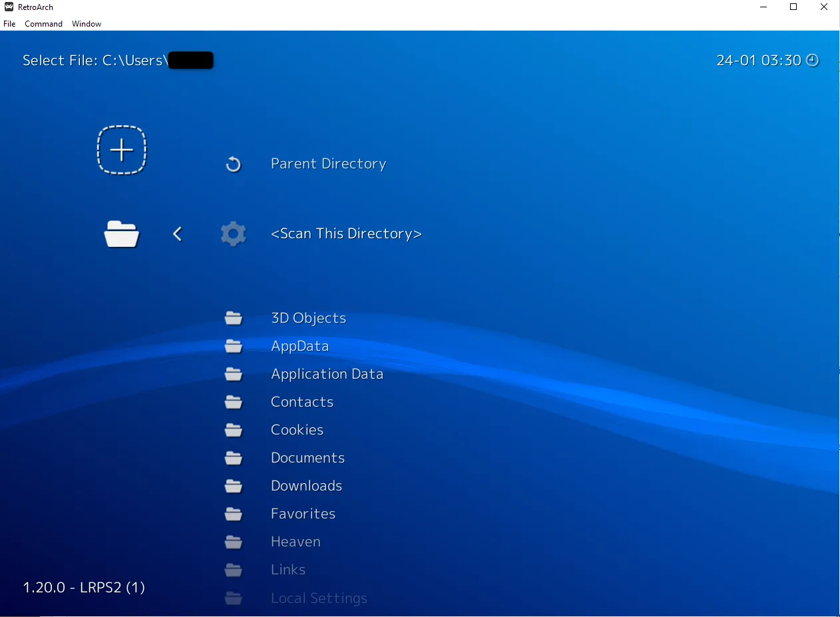Click the 1.20.0 - LRPS2 version text

tap(84, 588)
